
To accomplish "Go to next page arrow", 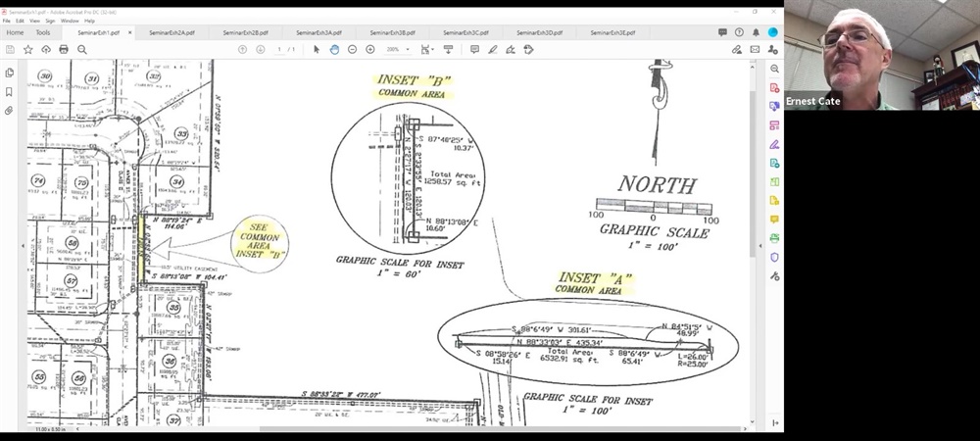I will pyautogui.click(x=261, y=49).
